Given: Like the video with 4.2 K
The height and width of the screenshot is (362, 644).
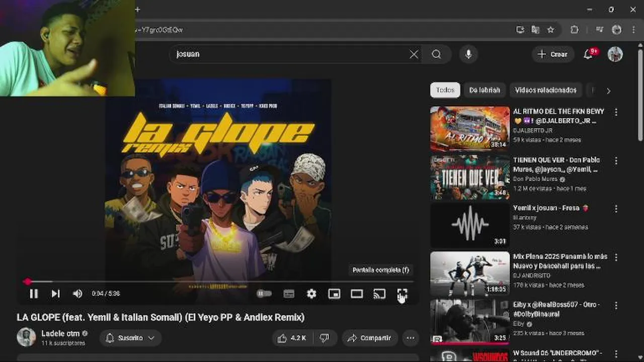Looking at the screenshot, I should (292, 338).
